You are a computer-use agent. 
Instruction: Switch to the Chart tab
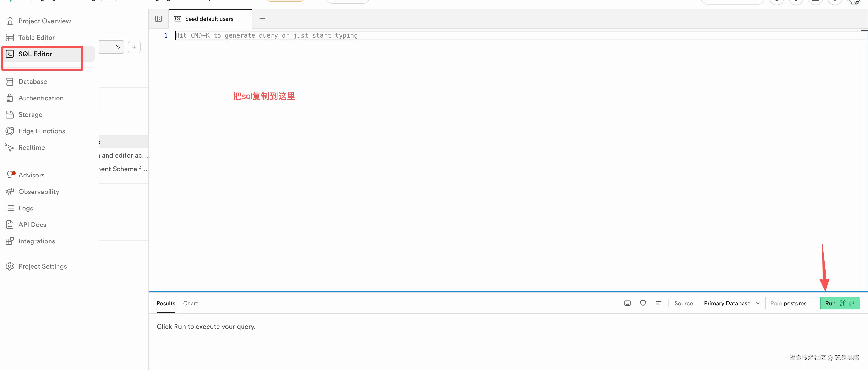(x=190, y=303)
